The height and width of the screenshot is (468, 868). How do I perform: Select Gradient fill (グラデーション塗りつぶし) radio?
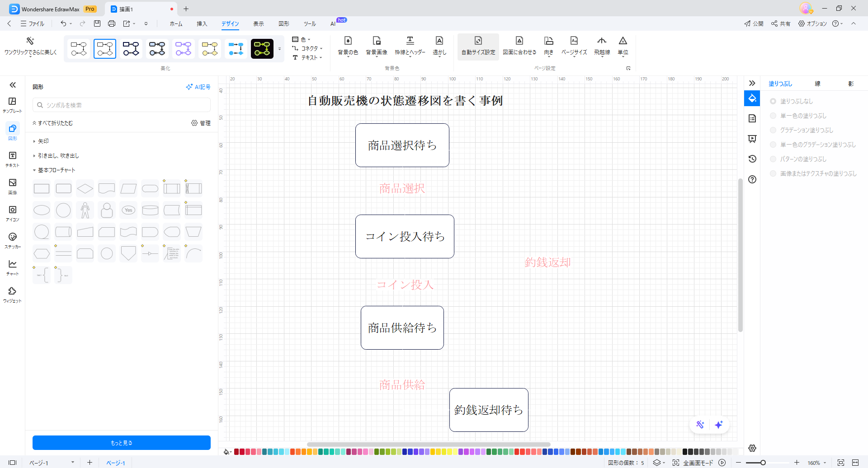[773, 130]
